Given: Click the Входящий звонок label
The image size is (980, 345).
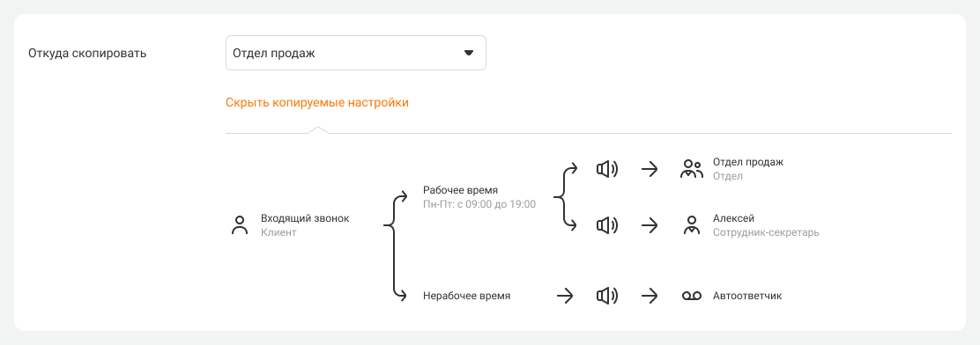Looking at the screenshot, I should [305, 218].
